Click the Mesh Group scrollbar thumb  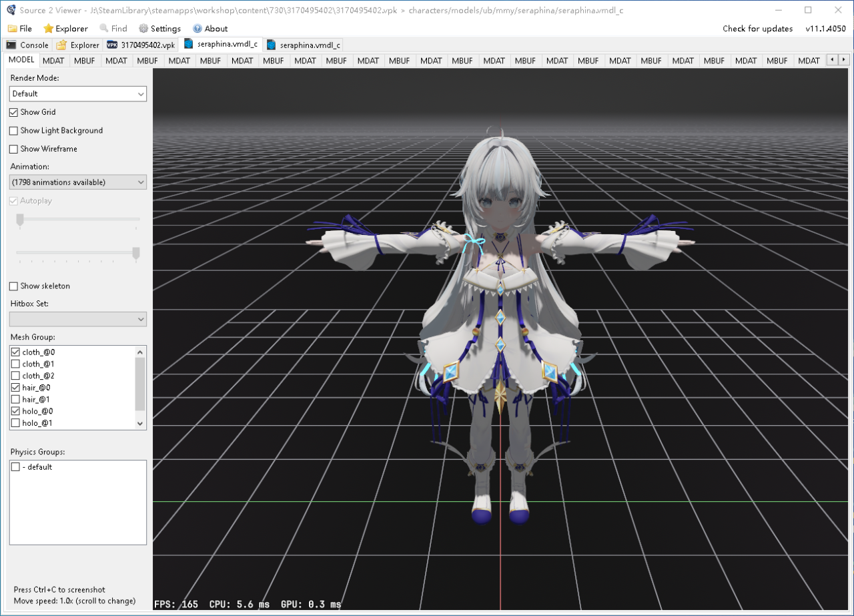tap(140, 384)
